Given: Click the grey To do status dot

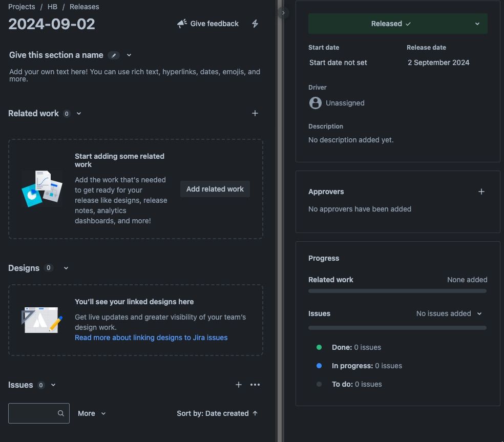Looking at the screenshot, I should (319, 384).
